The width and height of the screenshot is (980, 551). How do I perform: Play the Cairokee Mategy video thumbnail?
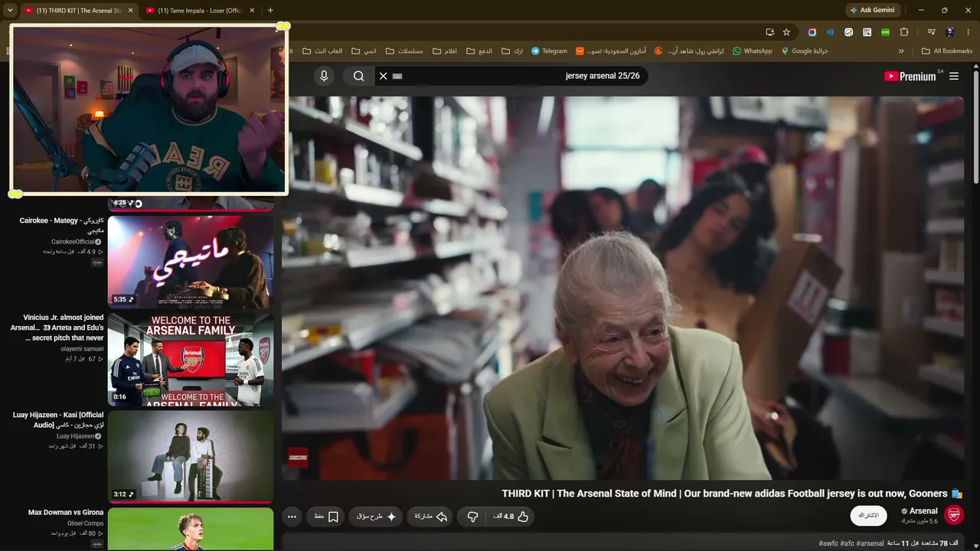(x=191, y=261)
